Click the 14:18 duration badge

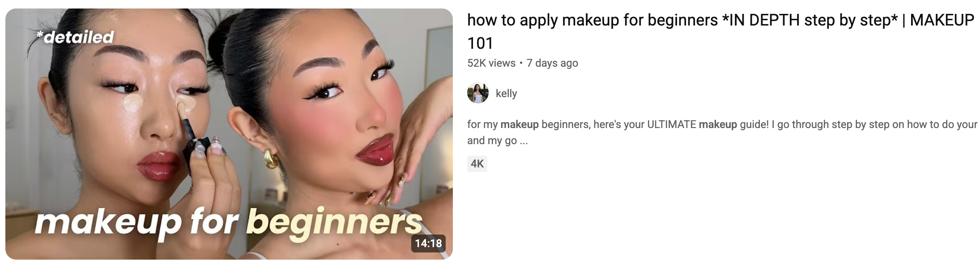(428, 244)
